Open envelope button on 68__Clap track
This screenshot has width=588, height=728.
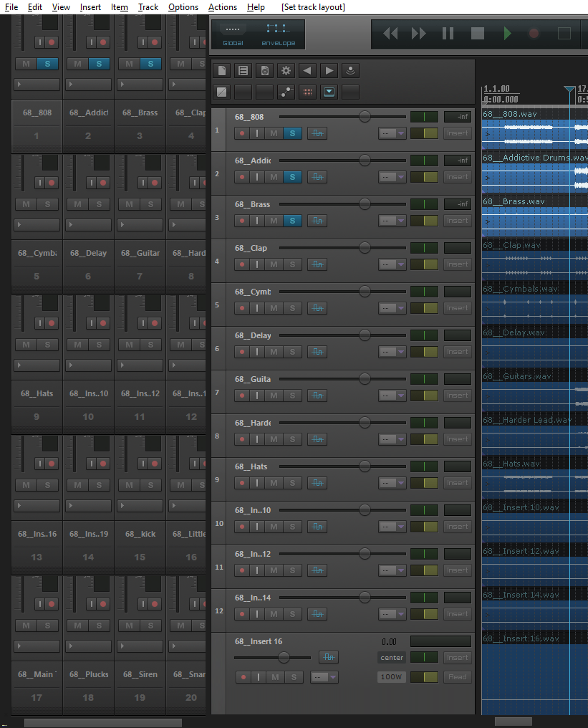tap(317, 264)
